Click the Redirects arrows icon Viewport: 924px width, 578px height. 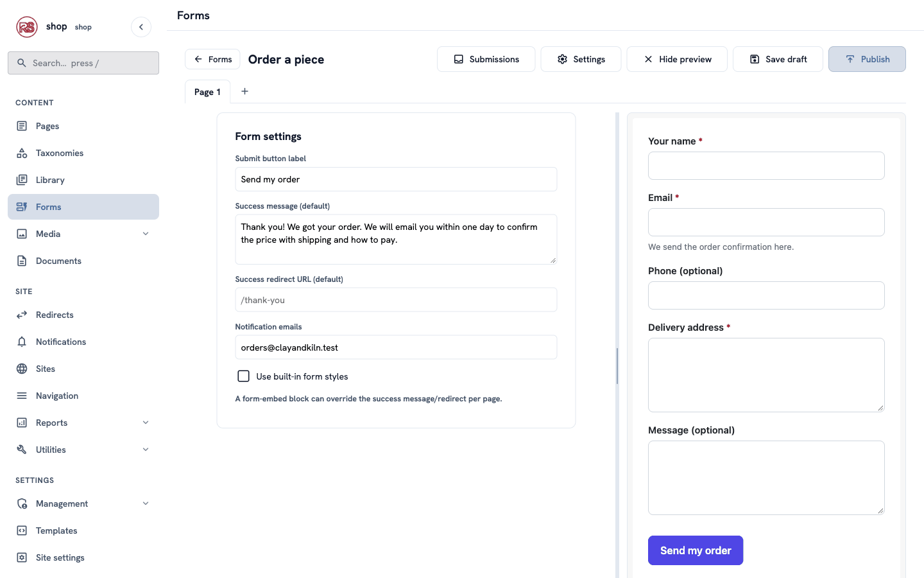pyautogui.click(x=22, y=315)
